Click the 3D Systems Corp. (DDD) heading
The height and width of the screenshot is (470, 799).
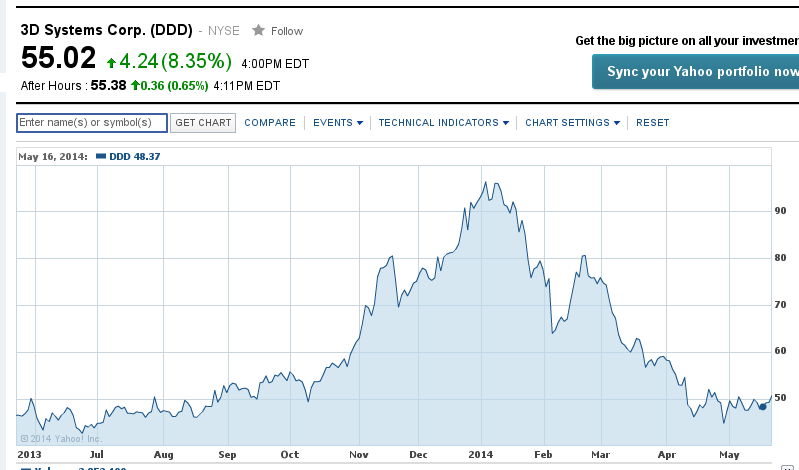106,30
